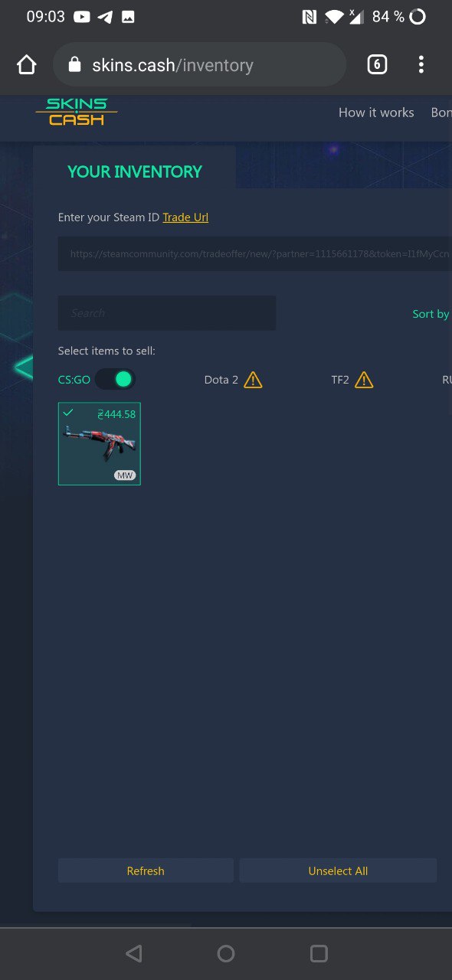Click the Skins Cash logo
This screenshot has height=980, width=452.
click(x=77, y=112)
